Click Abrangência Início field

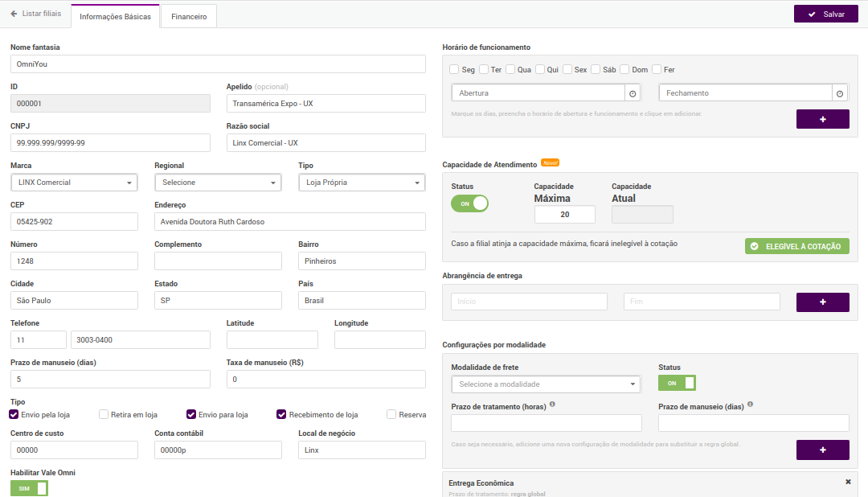click(x=529, y=302)
